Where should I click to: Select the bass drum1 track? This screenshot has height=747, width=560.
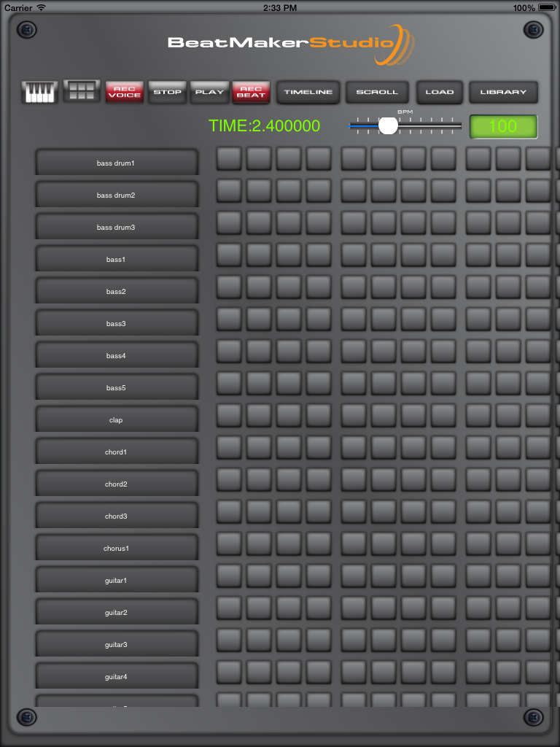[116, 163]
